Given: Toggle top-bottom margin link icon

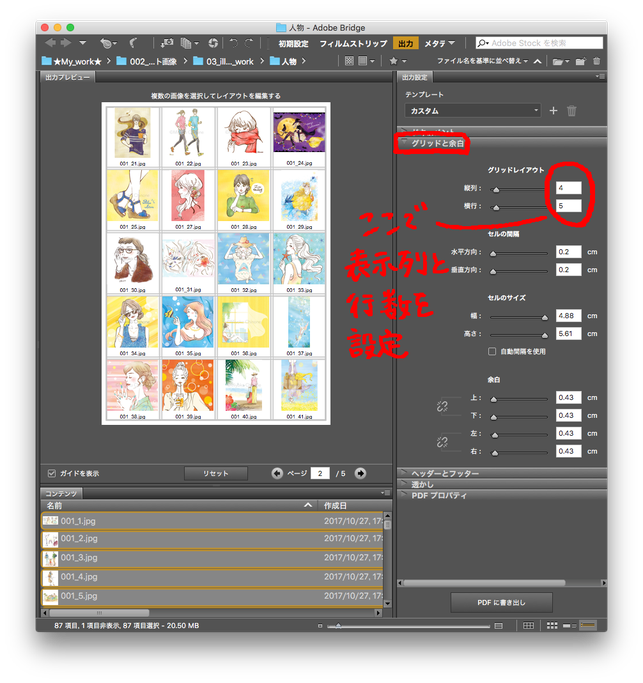Looking at the screenshot, I should 442,406.
